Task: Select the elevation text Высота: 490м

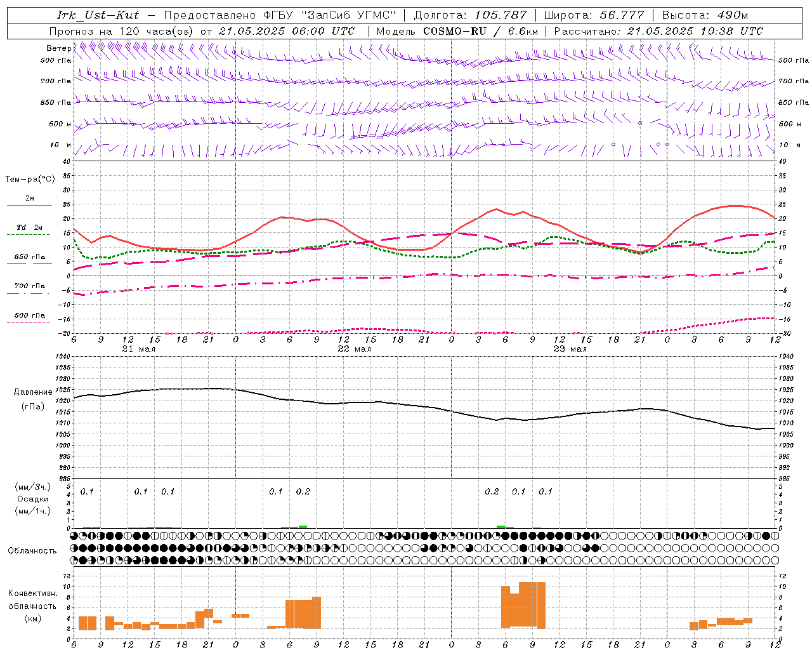Action: click(x=705, y=15)
